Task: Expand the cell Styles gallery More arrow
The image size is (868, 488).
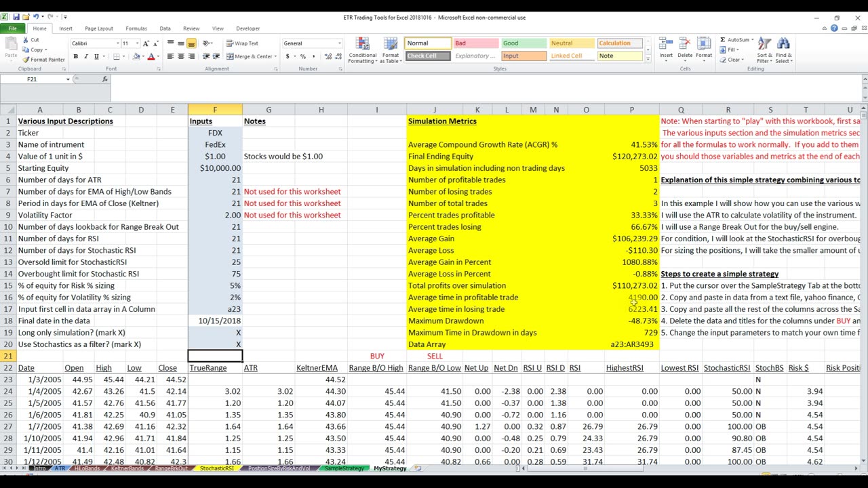Action: pyautogui.click(x=648, y=60)
